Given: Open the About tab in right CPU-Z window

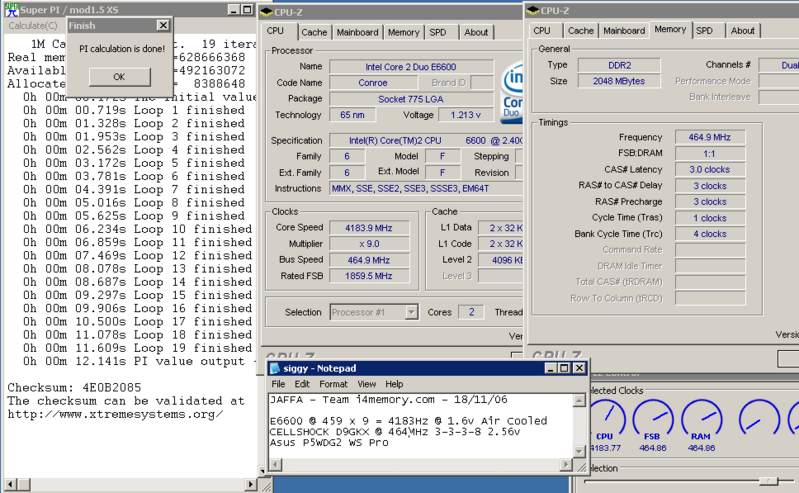Looking at the screenshot, I should click(x=742, y=31).
